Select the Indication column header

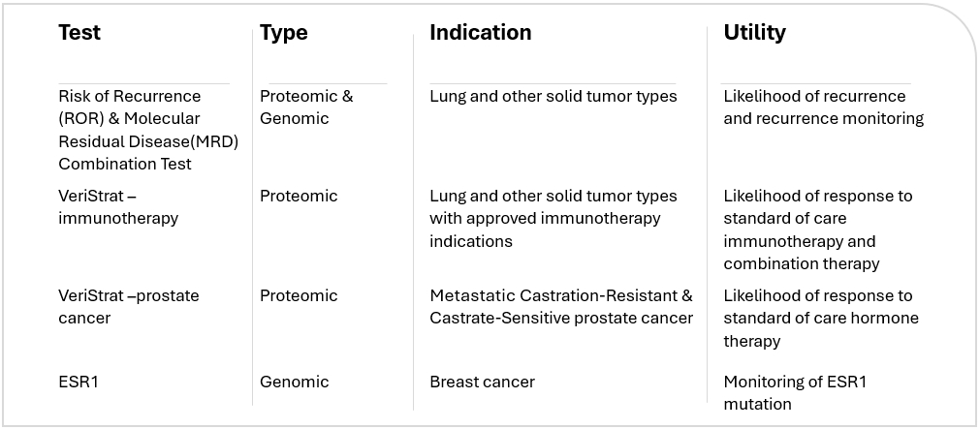pos(480,32)
